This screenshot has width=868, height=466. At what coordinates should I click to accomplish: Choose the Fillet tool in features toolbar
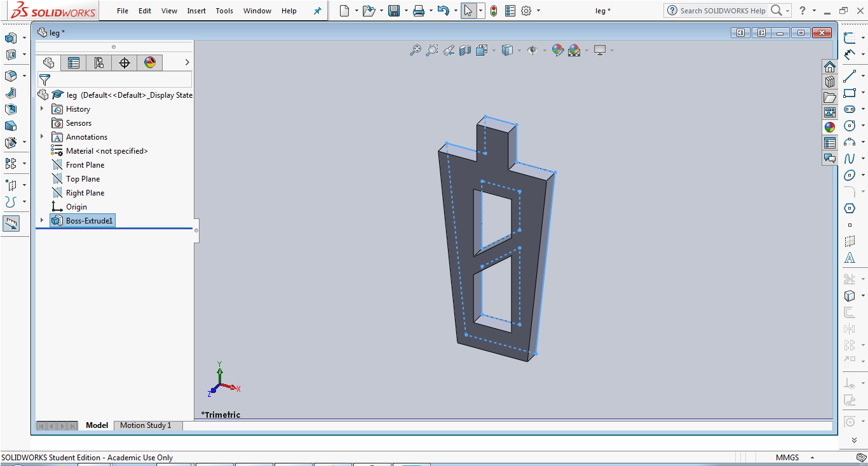pyautogui.click(x=11, y=76)
